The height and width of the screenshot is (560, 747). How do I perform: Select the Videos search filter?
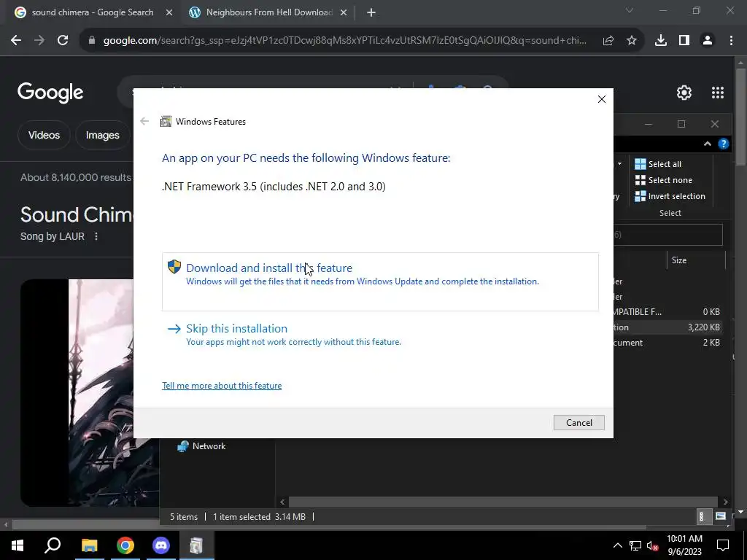click(44, 135)
